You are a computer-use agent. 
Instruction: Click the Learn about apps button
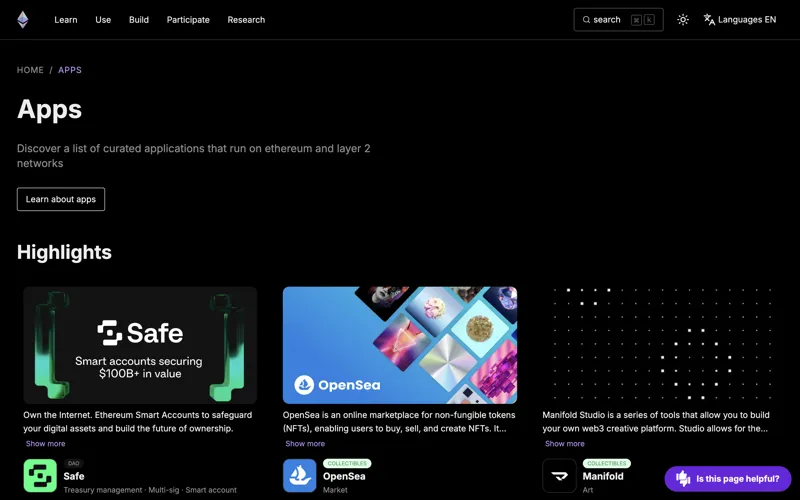(x=61, y=199)
